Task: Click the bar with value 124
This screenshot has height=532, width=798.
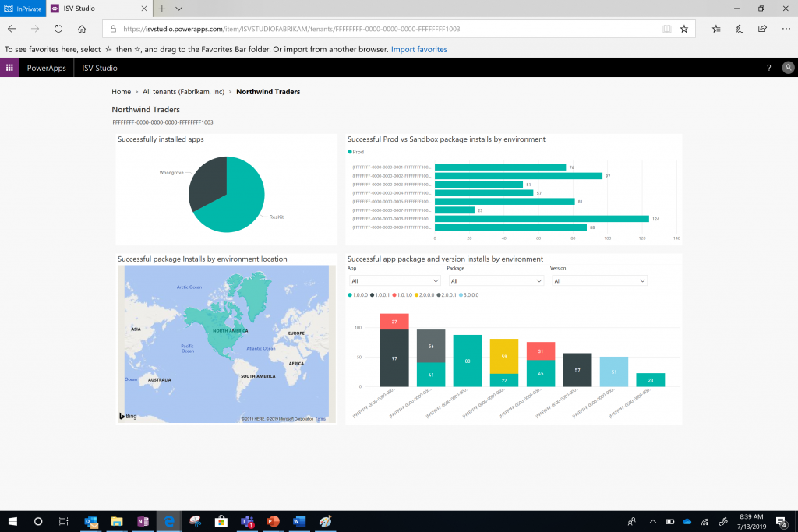Action: coord(542,219)
